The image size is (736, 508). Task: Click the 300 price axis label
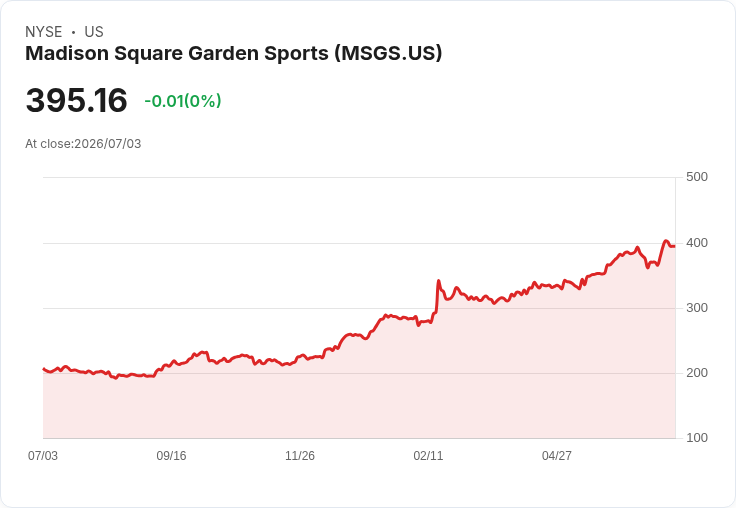[697, 308]
